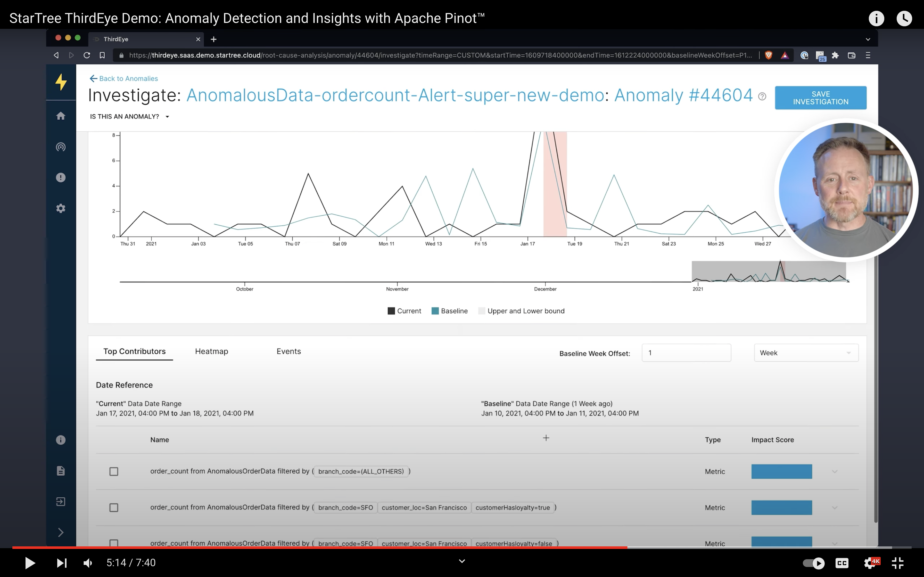924x577 pixels.
Task: Click the red video progress bar
Action: (x=319, y=547)
